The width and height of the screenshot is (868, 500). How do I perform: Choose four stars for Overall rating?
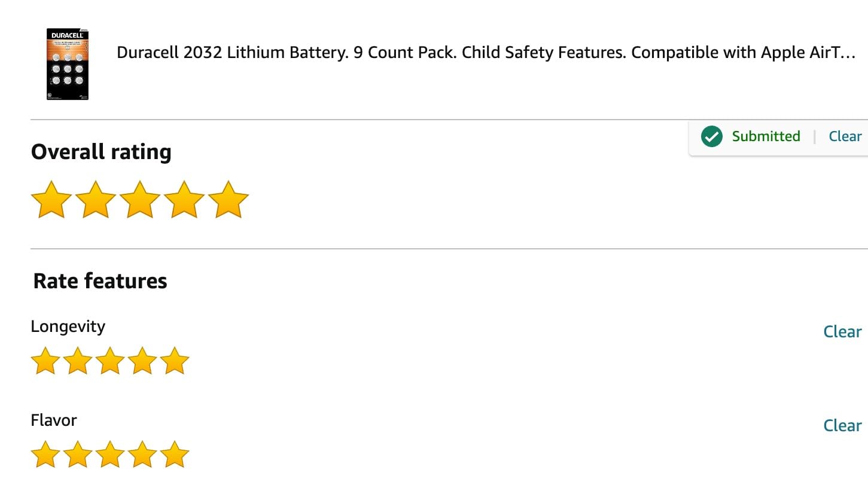point(184,200)
